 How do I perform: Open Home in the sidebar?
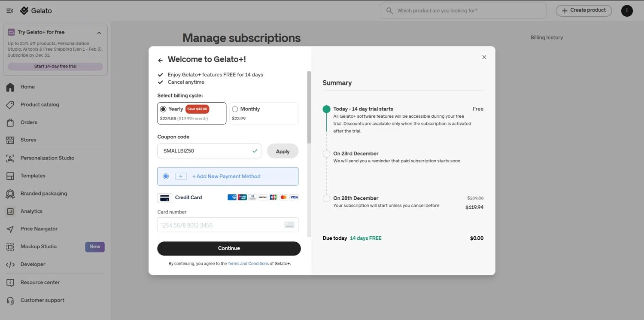27,87
